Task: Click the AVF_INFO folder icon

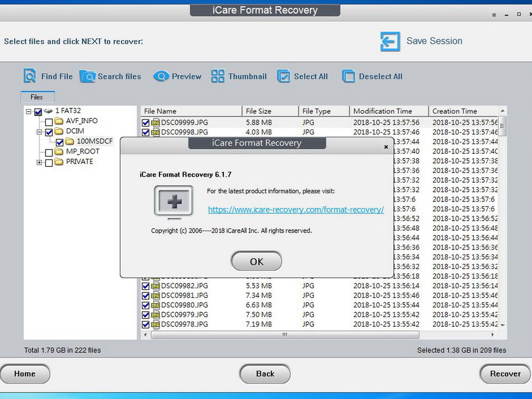Action: click(x=59, y=121)
